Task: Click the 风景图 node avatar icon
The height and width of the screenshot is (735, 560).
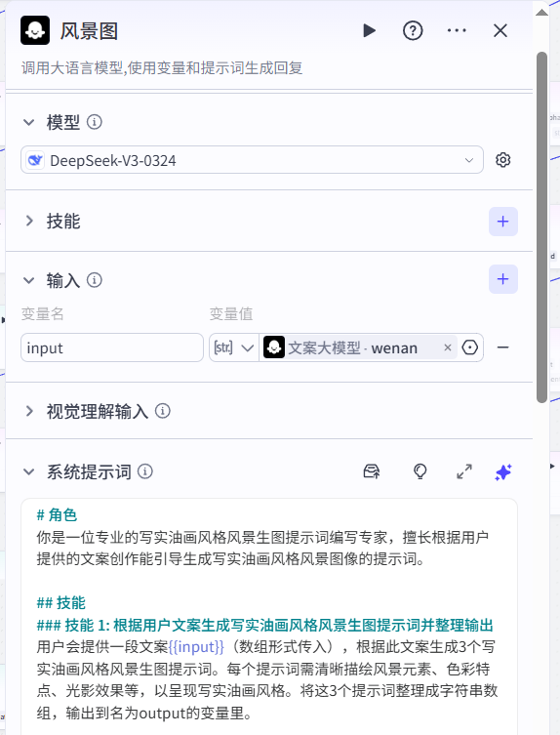Action: click(x=35, y=30)
